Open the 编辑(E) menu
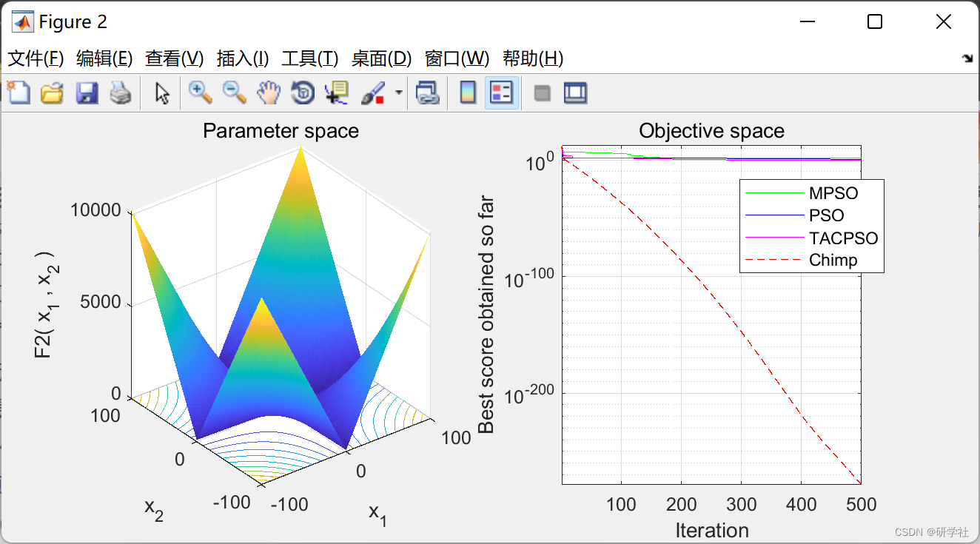The height and width of the screenshot is (544, 980). (104, 58)
